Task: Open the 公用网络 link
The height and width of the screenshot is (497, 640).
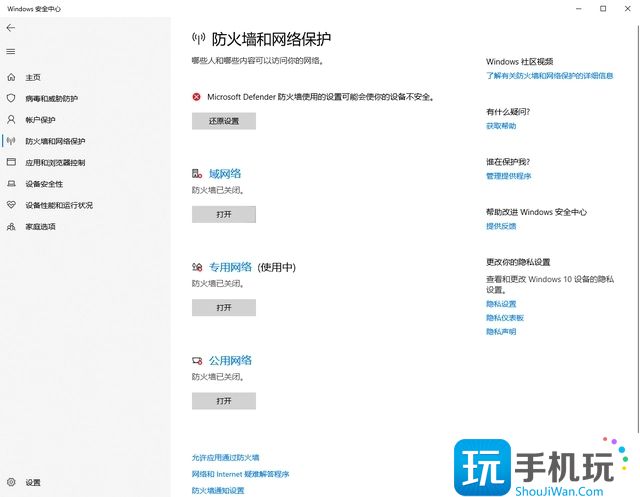Action: point(230,361)
